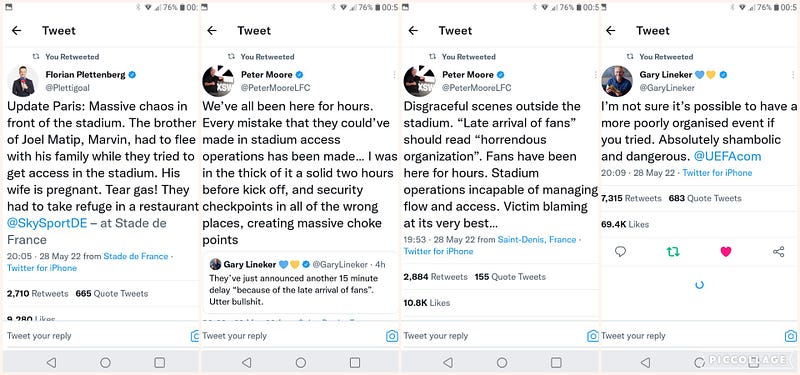The image size is (800, 375).
Task: Open Florian Plettenberg's profile picture
Action: click(x=23, y=81)
